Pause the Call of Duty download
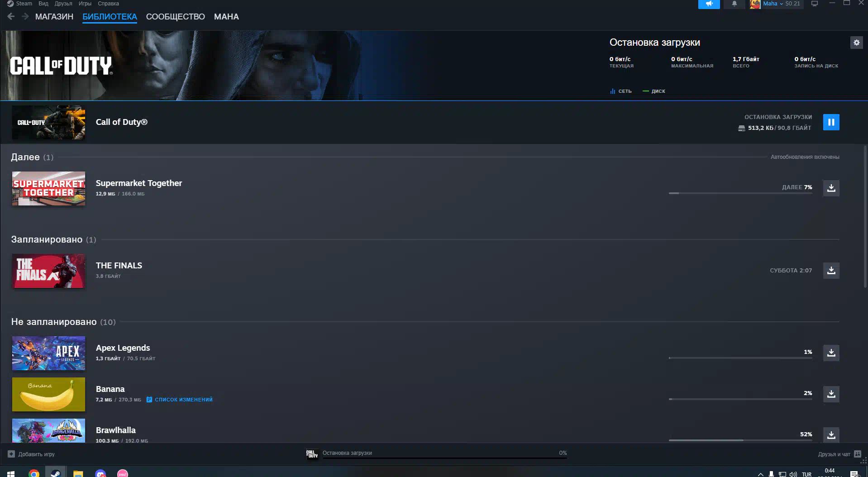868x477 pixels. pos(831,122)
